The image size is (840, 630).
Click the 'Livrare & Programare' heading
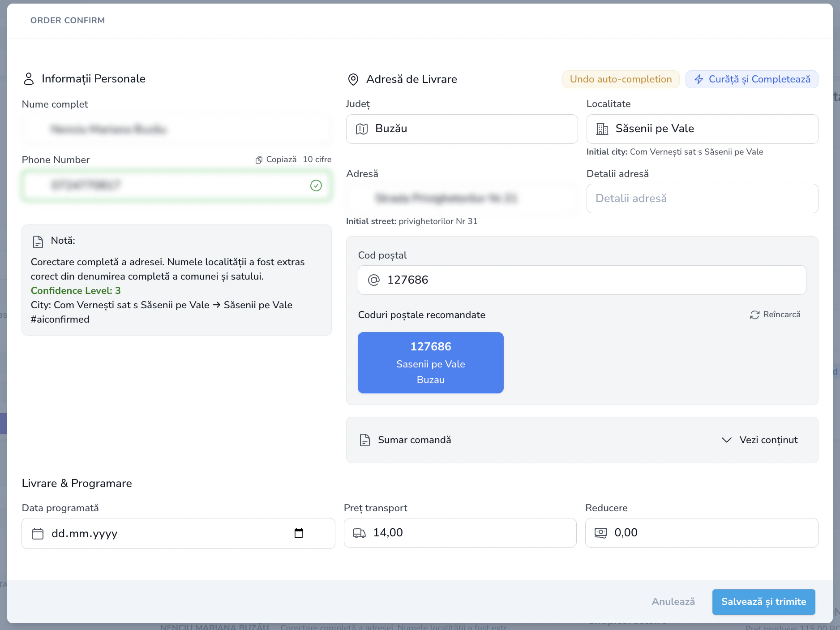(x=77, y=483)
